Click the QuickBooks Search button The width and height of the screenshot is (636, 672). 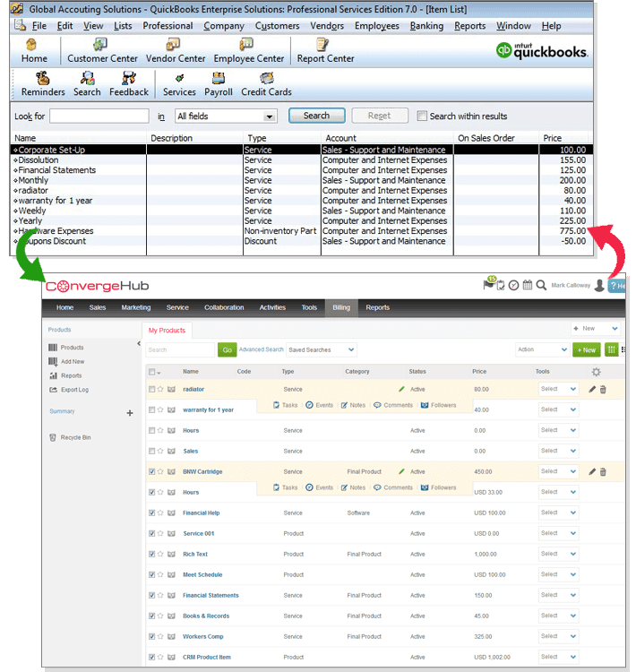[x=316, y=116]
